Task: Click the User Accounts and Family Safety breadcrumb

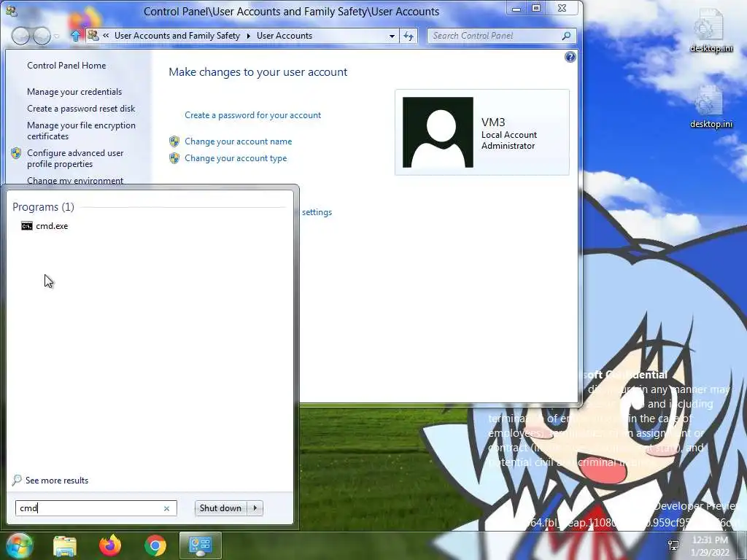Action: (177, 36)
